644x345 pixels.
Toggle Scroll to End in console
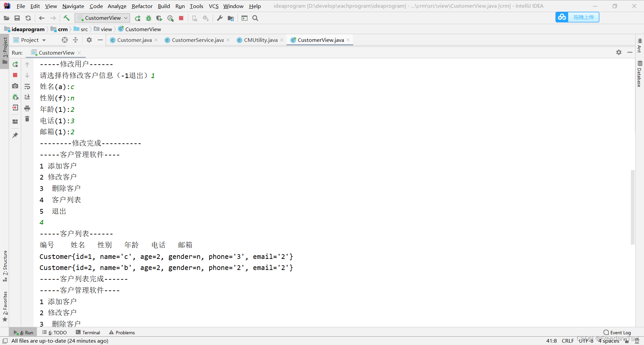27,97
